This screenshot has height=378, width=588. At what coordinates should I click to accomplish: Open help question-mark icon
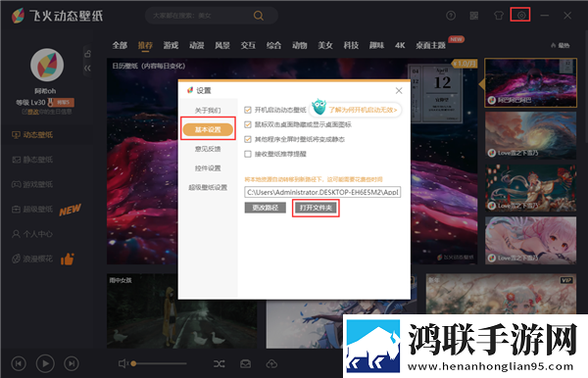pyautogui.click(x=451, y=16)
